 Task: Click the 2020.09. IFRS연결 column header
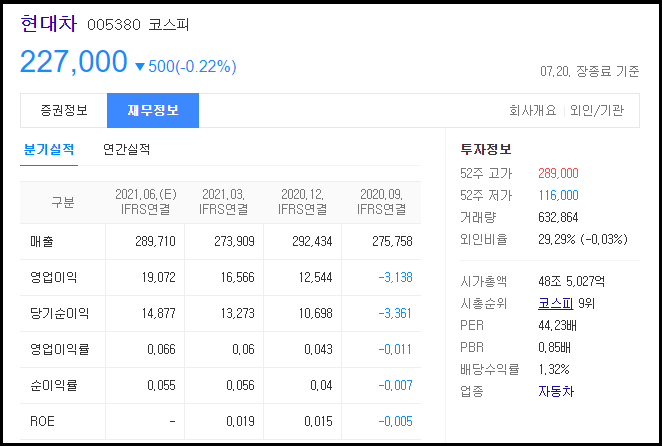(381, 202)
